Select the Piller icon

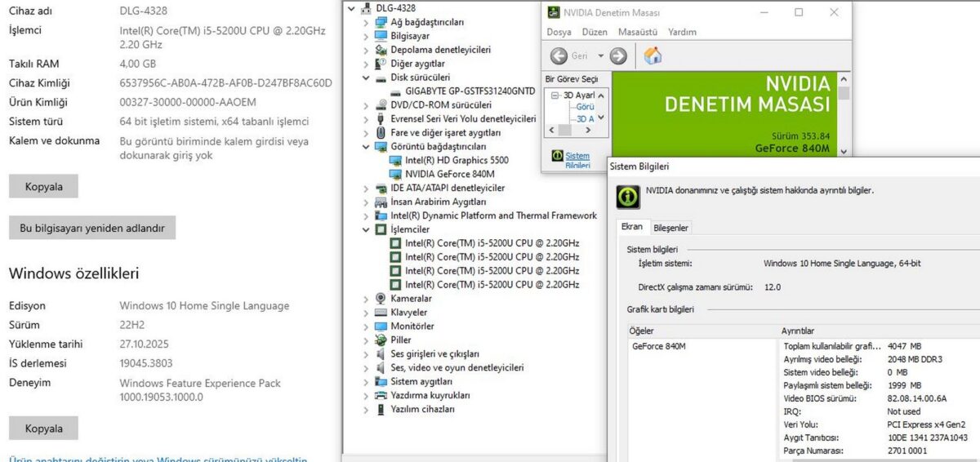[381, 340]
